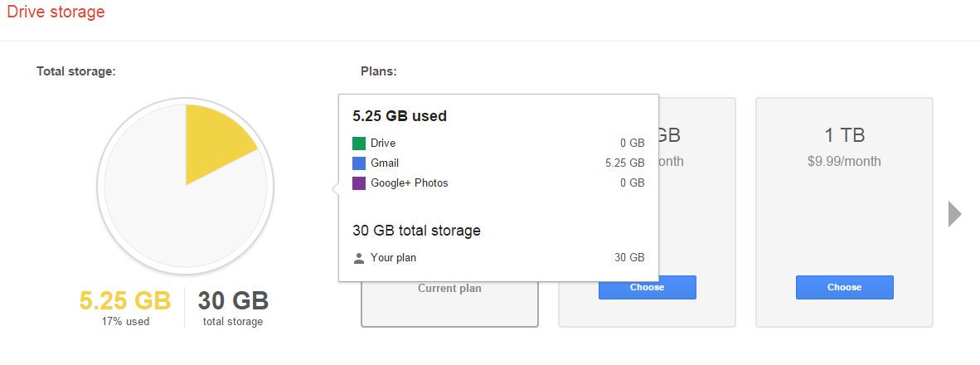Select the Drive label in the usage popup
The width and height of the screenshot is (980, 365).
pyautogui.click(x=383, y=144)
